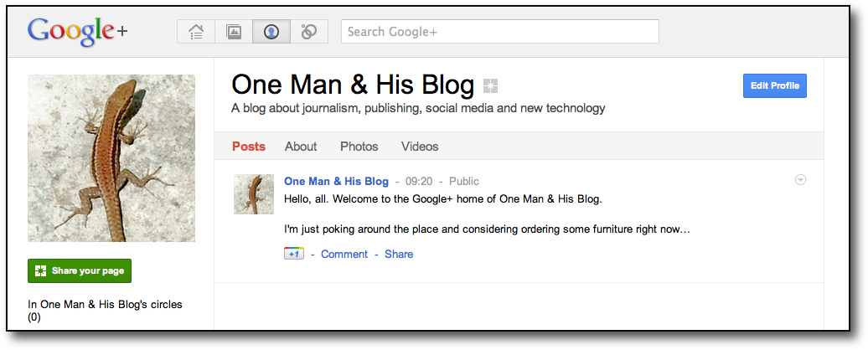The height and width of the screenshot is (350, 868).
Task: Click the 09:20 post timestamp
Action: point(419,181)
